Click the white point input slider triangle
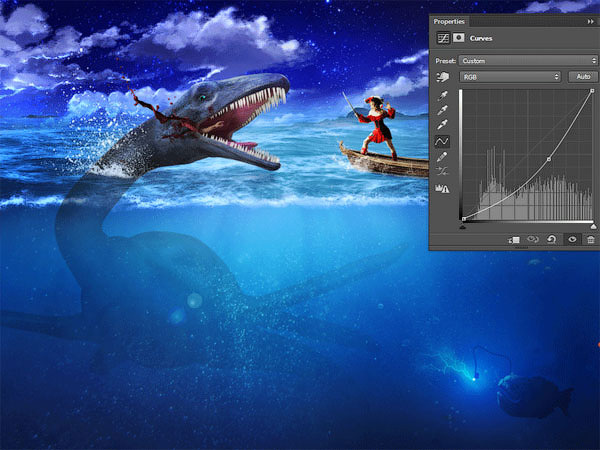The width and height of the screenshot is (600, 450). (593, 227)
